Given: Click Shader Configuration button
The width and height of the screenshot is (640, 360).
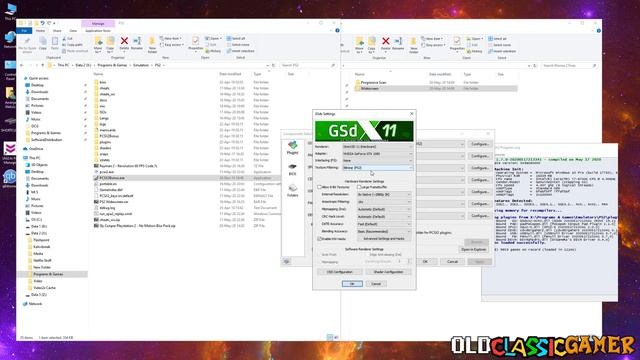Looking at the screenshot, I should [x=388, y=272].
